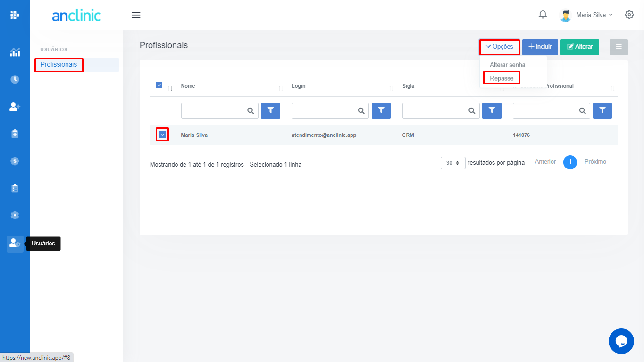
Task: Apply the Sigla column filter button
Action: click(492, 110)
